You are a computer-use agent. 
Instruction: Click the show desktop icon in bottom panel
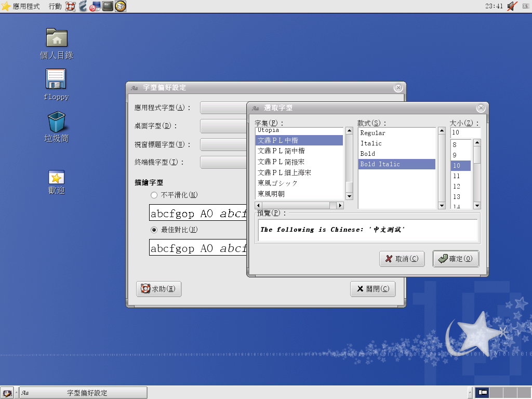point(7,393)
